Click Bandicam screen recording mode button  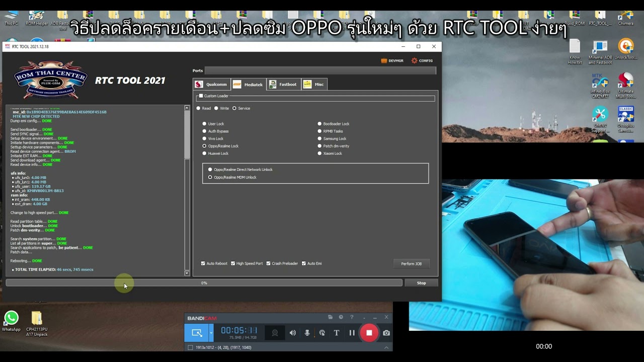pos(197,333)
